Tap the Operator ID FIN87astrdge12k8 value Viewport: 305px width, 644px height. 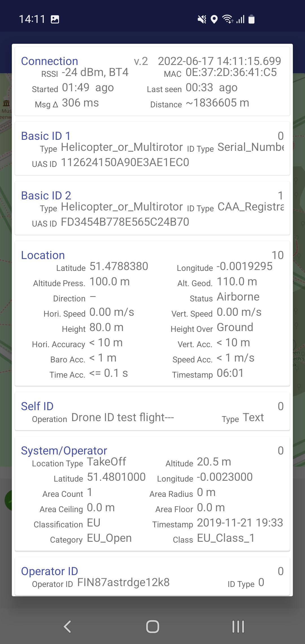click(123, 582)
